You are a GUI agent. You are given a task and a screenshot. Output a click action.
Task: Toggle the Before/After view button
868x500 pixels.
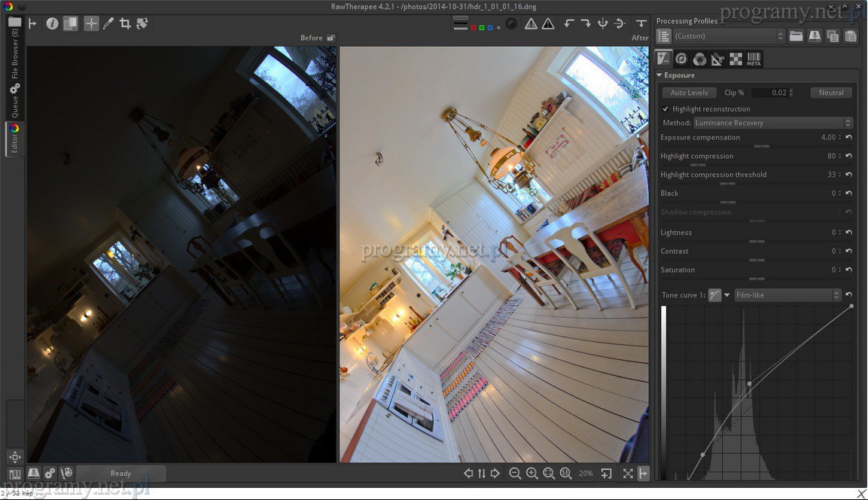click(70, 23)
